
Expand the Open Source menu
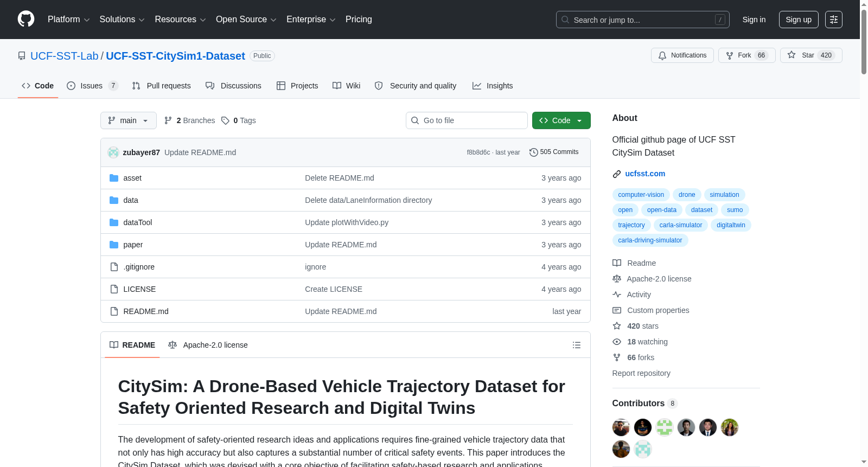pyautogui.click(x=246, y=20)
